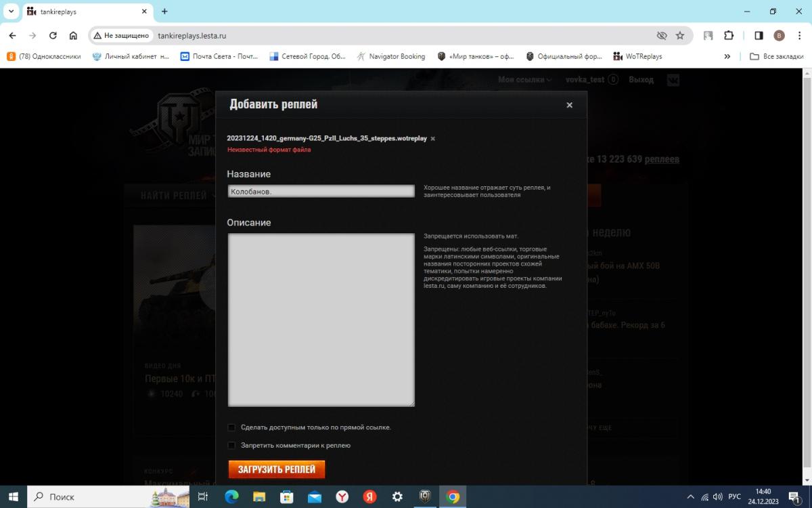Click inside the Описание text area
This screenshot has width=812, height=508.
click(x=321, y=320)
